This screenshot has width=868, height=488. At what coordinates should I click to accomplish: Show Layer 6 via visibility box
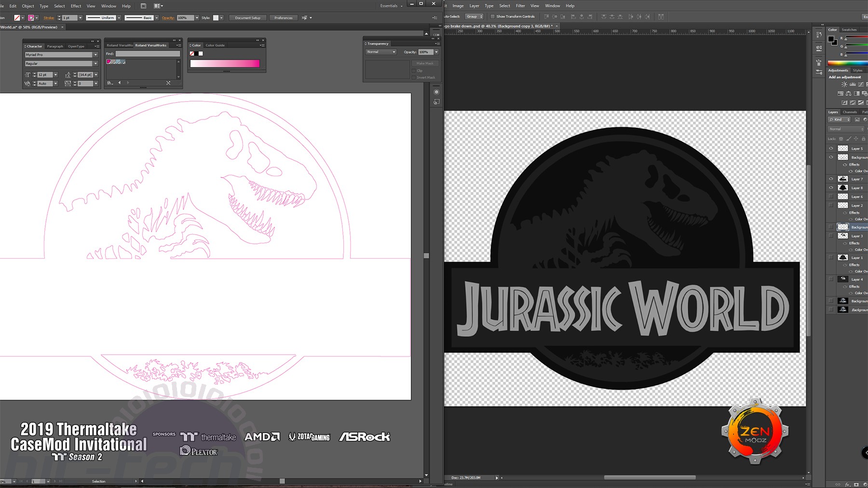pyautogui.click(x=831, y=197)
